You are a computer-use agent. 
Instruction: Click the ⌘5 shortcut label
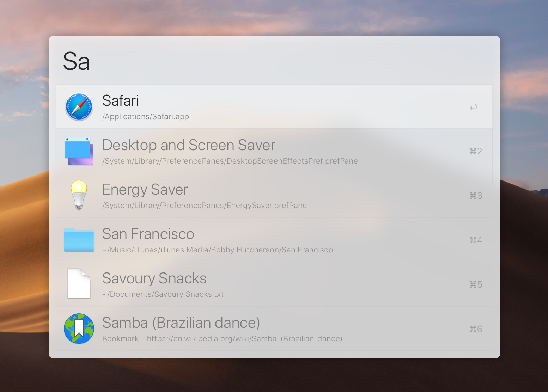click(x=476, y=284)
